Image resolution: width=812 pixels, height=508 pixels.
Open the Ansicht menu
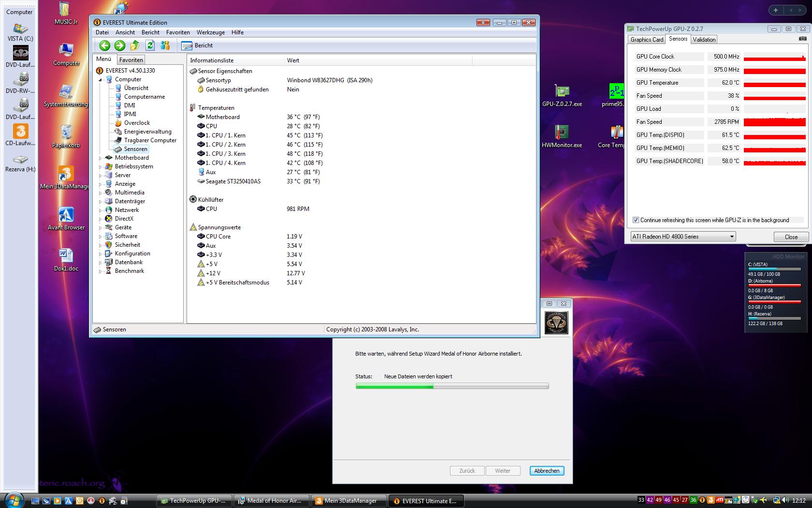125,32
